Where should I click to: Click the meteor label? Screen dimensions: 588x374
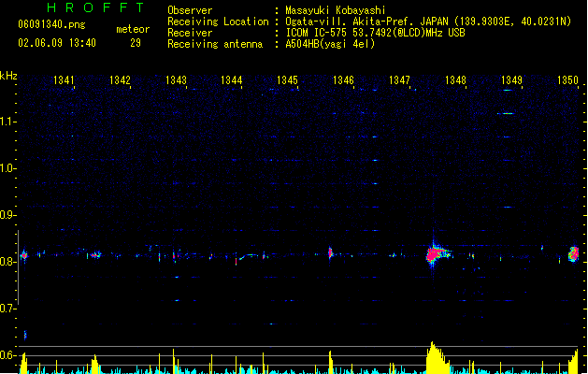point(133,29)
